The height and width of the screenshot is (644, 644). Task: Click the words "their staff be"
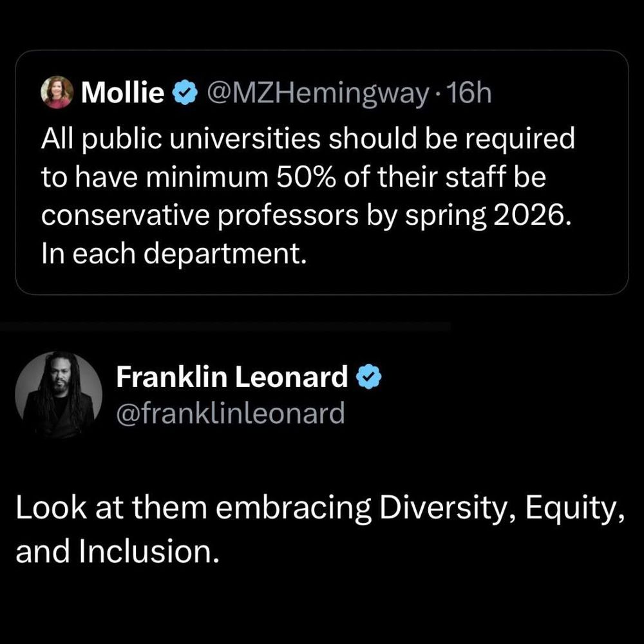tap(462, 178)
